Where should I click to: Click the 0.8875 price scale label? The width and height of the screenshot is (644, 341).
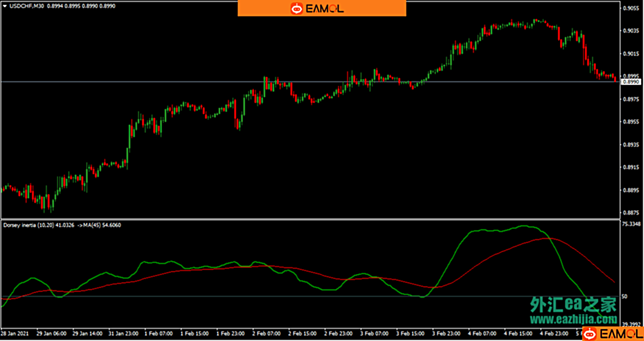[x=632, y=212]
